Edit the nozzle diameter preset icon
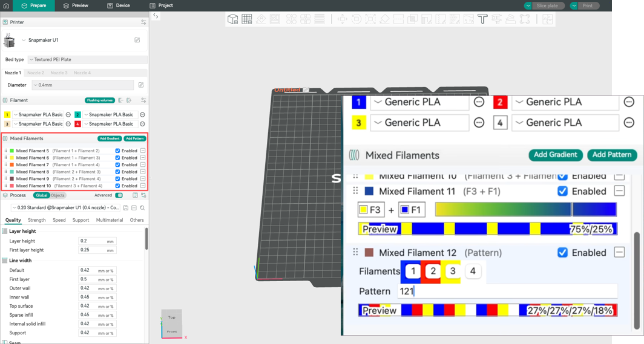 tap(141, 85)
